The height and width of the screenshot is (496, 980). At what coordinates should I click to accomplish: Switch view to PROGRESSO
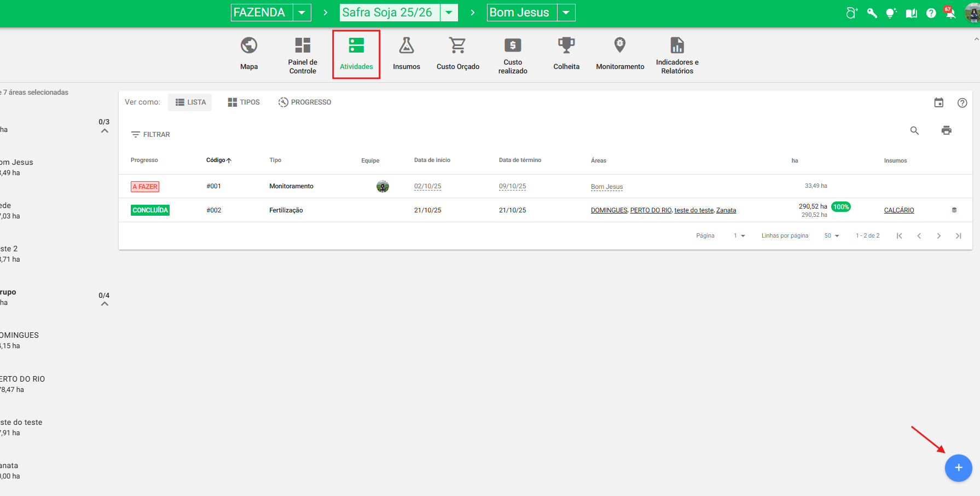coord(305,102)
